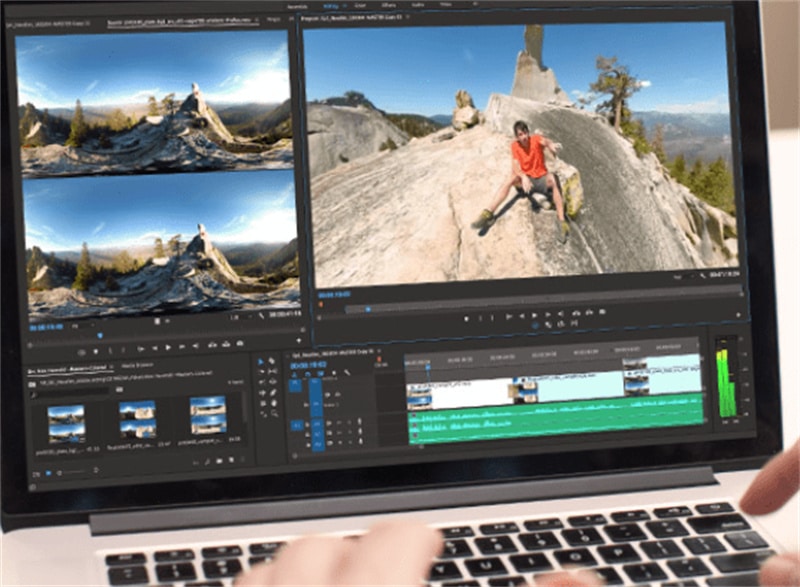Toggle track lock on A1
This screenshot has width=800, height=587.
click(307, 425)
